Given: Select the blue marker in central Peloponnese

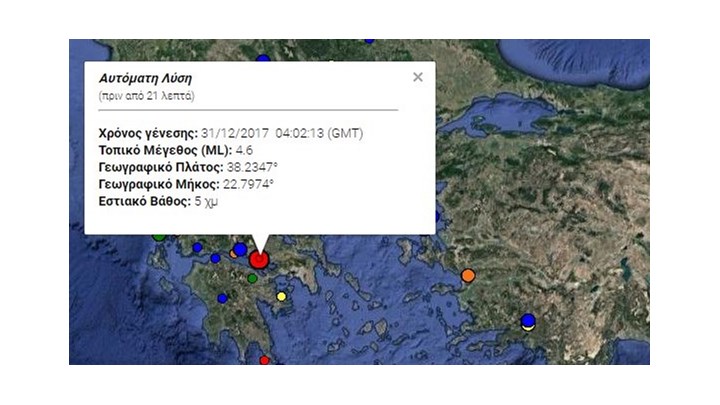Looking at the screenshot, I should 222,298.
